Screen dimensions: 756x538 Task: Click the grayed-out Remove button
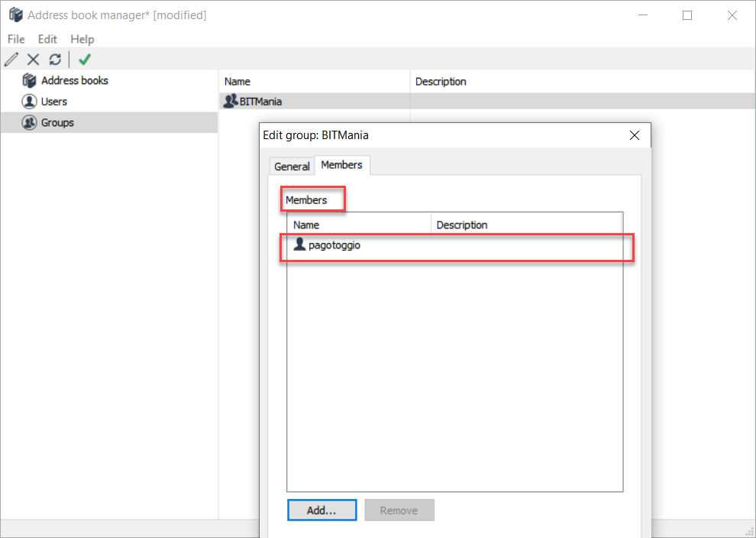[399, 510]
